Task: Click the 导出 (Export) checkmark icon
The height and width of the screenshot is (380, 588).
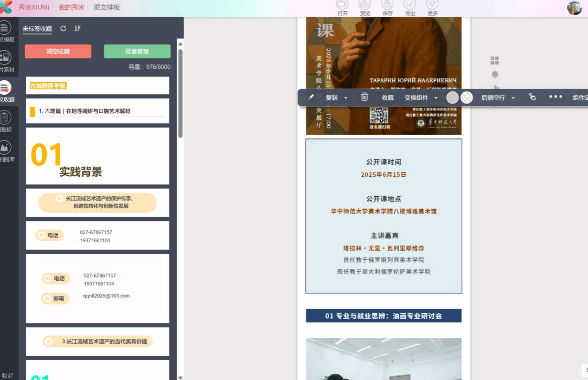Action: [410, 5]
